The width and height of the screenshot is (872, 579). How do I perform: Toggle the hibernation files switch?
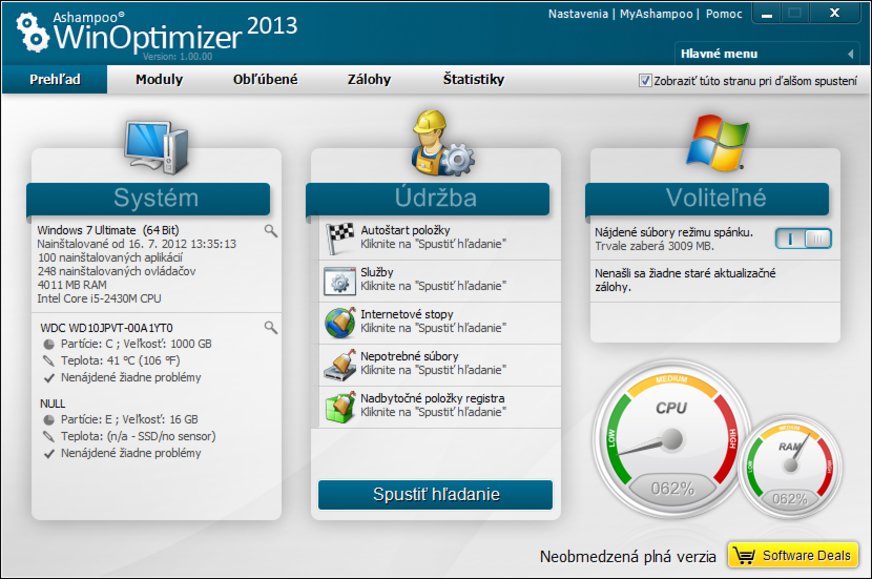[803, 238]
